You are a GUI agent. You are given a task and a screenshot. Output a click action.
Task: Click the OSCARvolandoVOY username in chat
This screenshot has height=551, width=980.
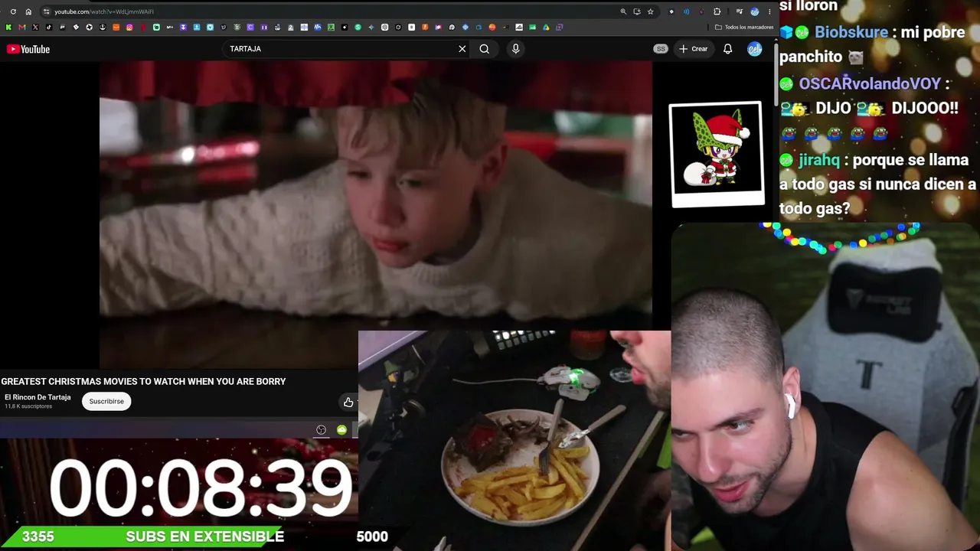coord(870,83)
